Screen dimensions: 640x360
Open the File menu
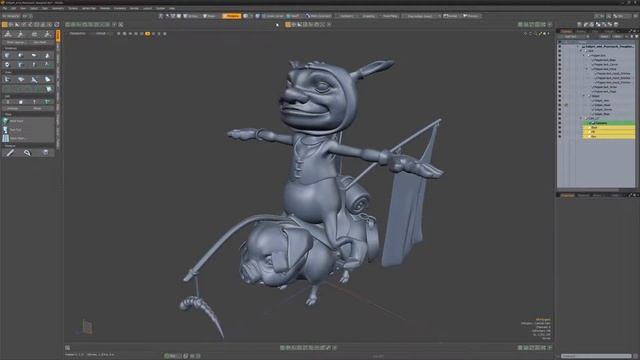point(4,8)
